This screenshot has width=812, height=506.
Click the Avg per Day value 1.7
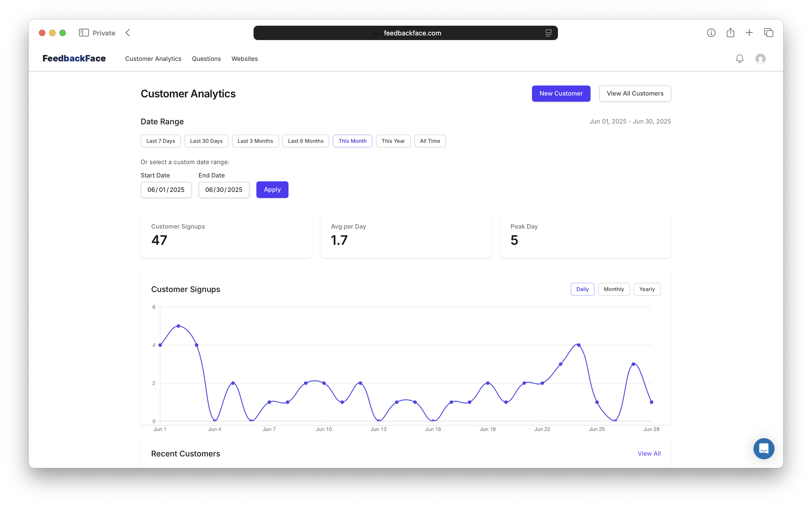click(339, 240)
